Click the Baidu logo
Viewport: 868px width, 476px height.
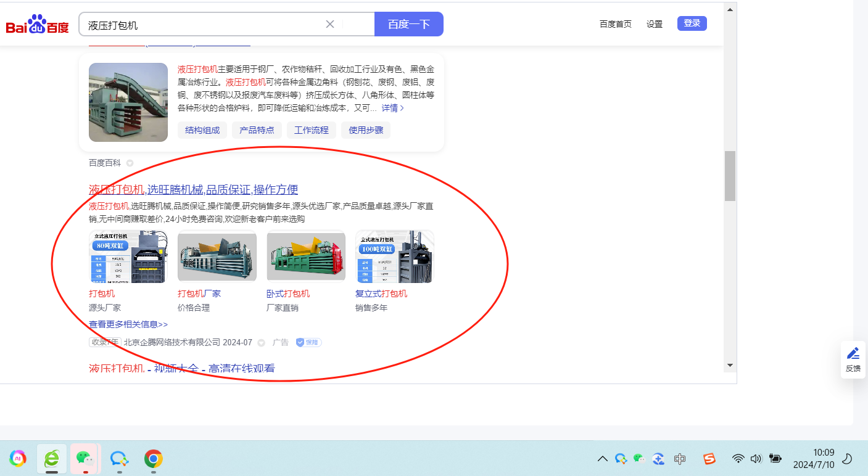38,25
